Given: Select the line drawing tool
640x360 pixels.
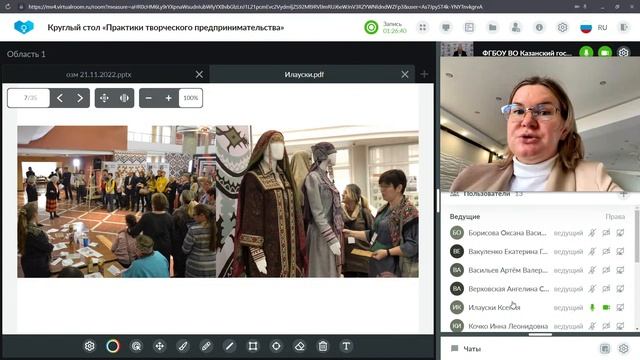Looking at the screenshot, I should pos(229,346).
